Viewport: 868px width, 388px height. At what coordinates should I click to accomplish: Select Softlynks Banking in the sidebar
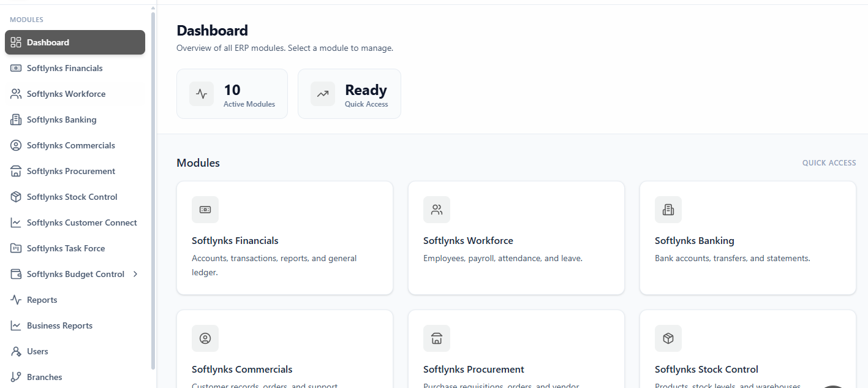tap(75, 120)
